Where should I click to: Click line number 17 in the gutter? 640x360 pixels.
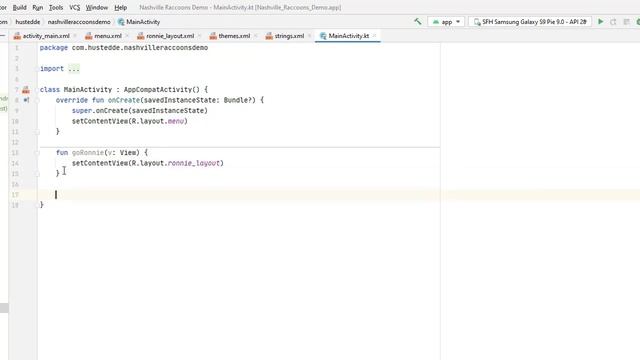coord(15,195)
